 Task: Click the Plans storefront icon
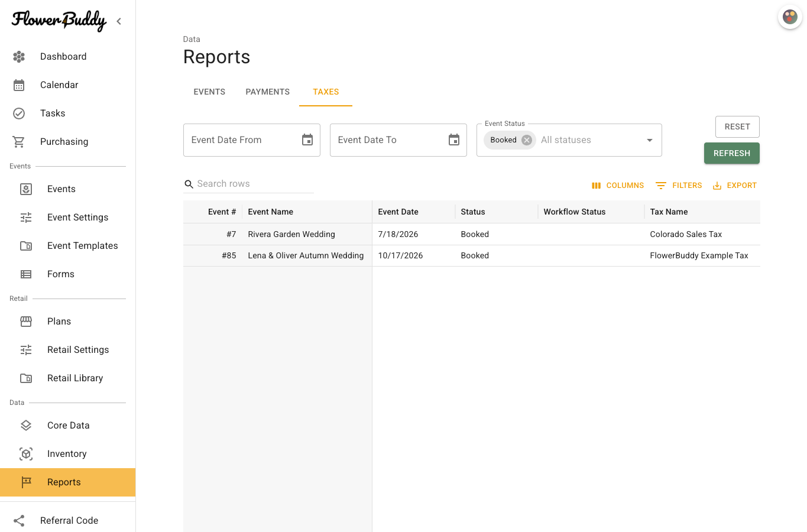click(x=26, y=322)
